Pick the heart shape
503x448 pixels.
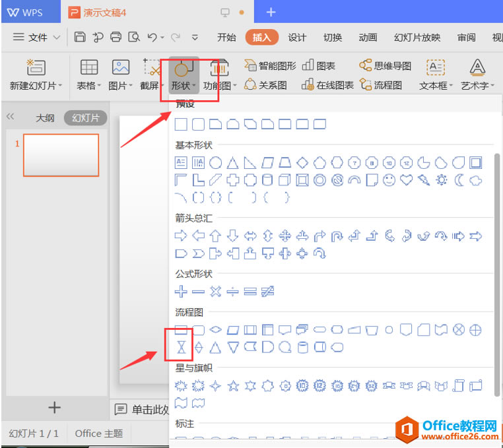tap(406, 180)
